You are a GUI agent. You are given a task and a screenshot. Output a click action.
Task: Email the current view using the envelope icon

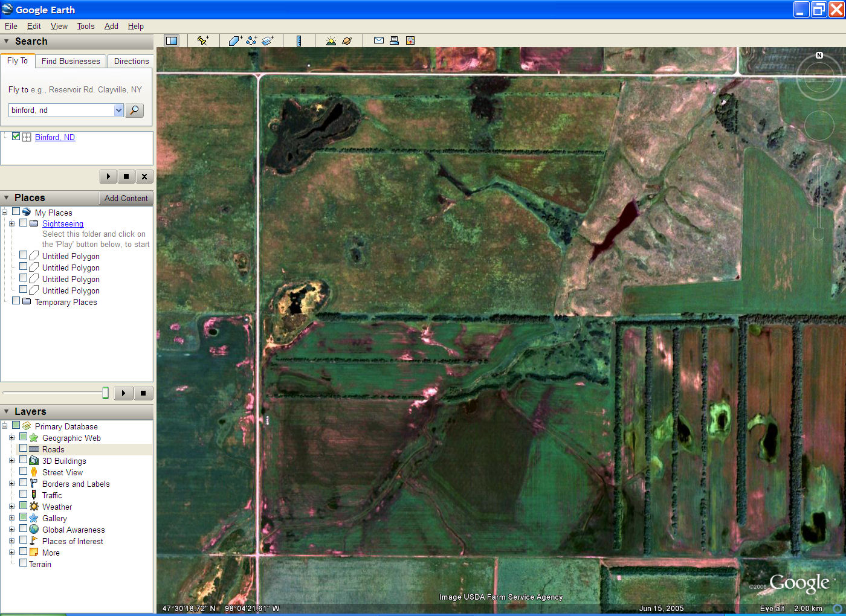(x=379, y=40)
